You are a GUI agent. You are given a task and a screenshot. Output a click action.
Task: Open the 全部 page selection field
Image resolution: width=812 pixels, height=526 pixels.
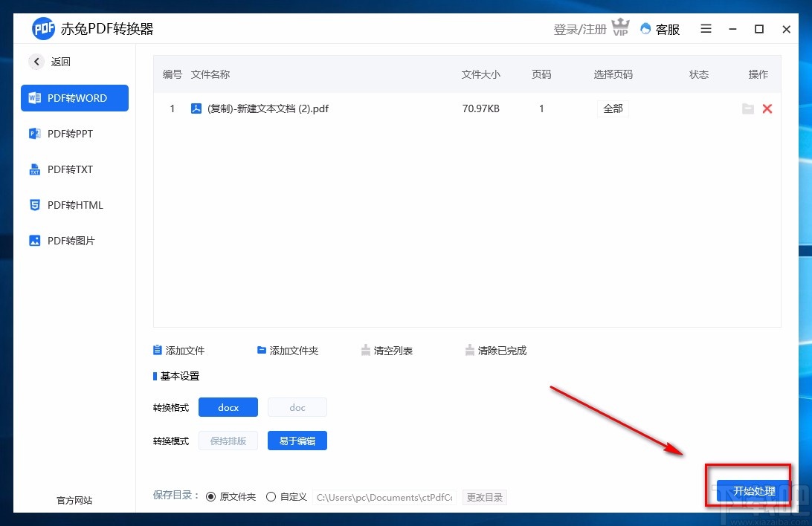(613, 108)
